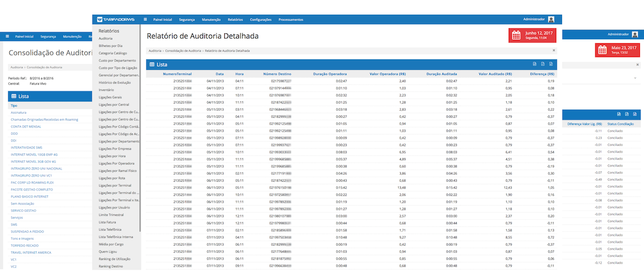The image size is (644, 278).
Task: Click the calendar icon showing Maio 23, 2017
Action: (x=602, y=50)
